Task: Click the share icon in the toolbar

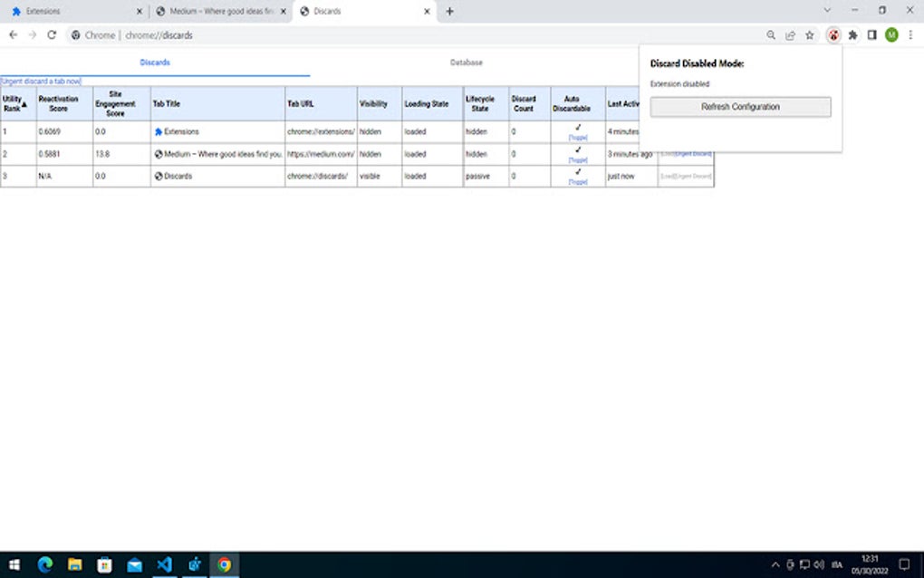Action: [789, 35]
